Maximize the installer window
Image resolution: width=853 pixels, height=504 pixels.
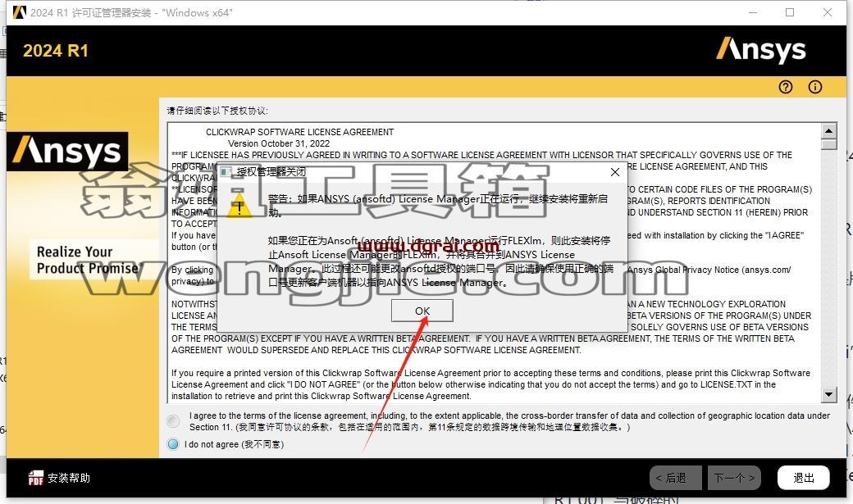point(790,12)
